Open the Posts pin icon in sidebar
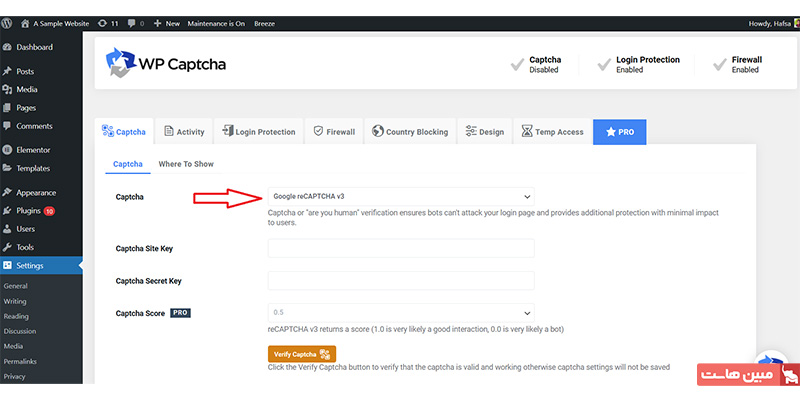Screen dimensions: 800x400 pos(7,71)
